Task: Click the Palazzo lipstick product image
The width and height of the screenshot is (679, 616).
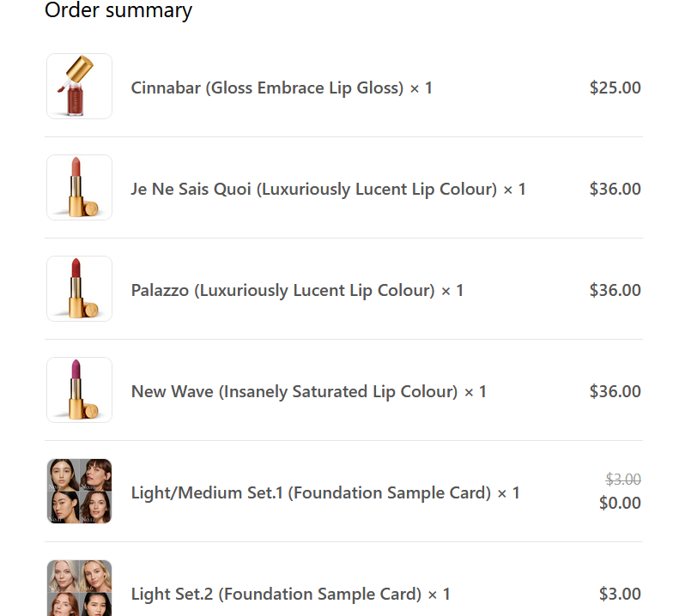Action: [79, 289]
